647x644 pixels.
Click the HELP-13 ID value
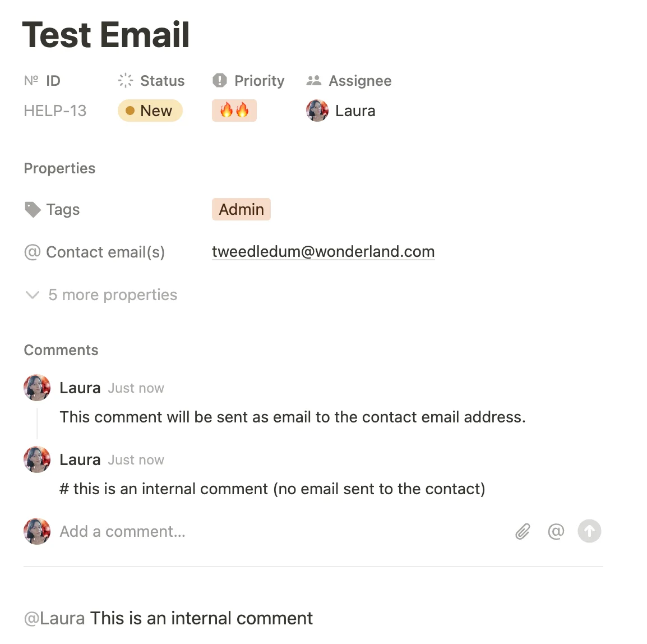click(x=55, y=111)
